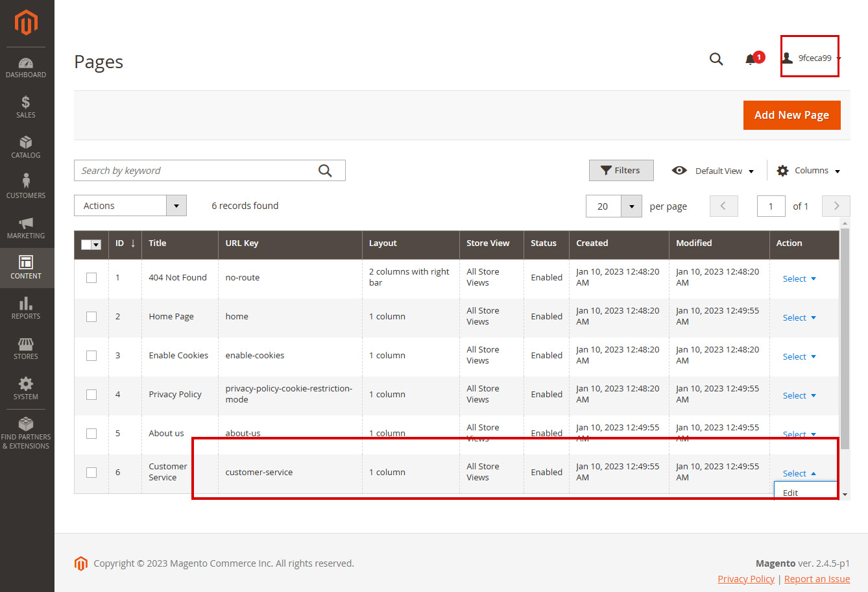Click inside the Search by keyword field
Screen dimensions: 868x592
pyautogui.click(x=195, y=170)
